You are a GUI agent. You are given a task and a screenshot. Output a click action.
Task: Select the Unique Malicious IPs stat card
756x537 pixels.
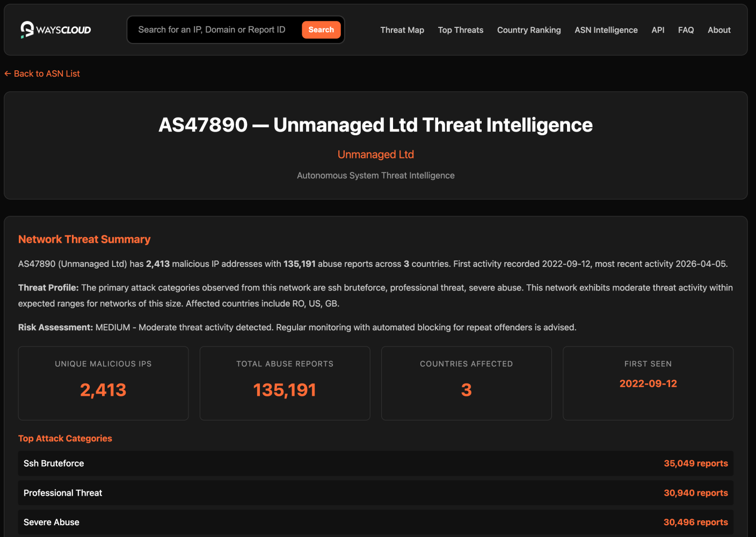103,383
